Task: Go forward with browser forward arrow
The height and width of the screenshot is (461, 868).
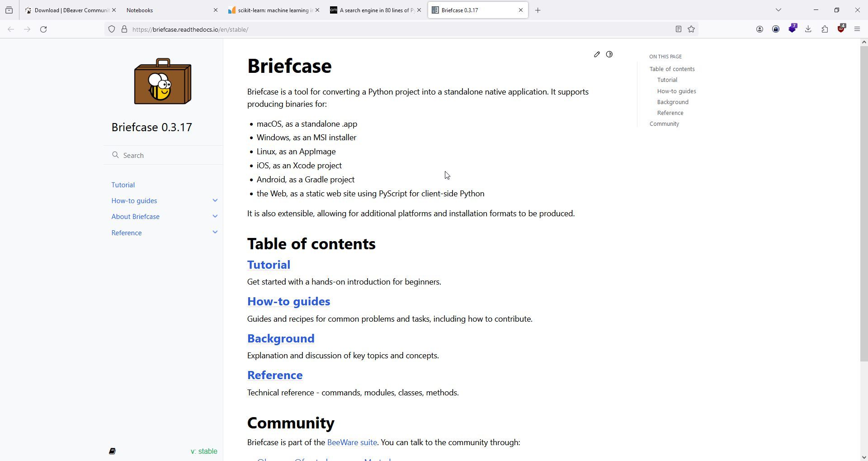Action: click(27, 29)
